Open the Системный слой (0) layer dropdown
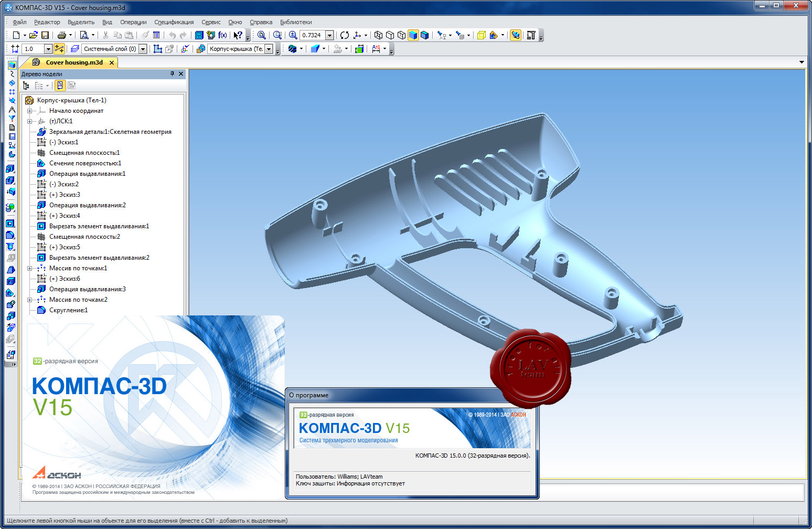This screenshot has height=529, width=812. 143,49
